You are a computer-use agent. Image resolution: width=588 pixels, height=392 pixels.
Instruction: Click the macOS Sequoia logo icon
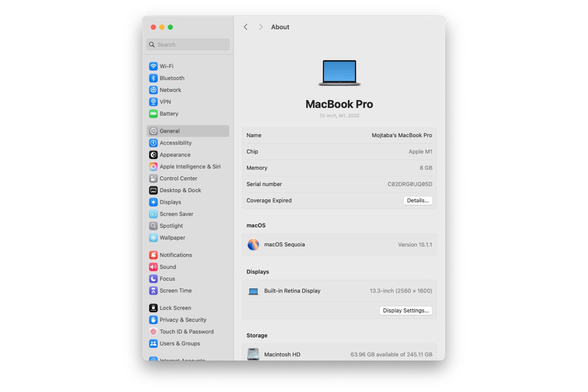[x=253, y=245]
